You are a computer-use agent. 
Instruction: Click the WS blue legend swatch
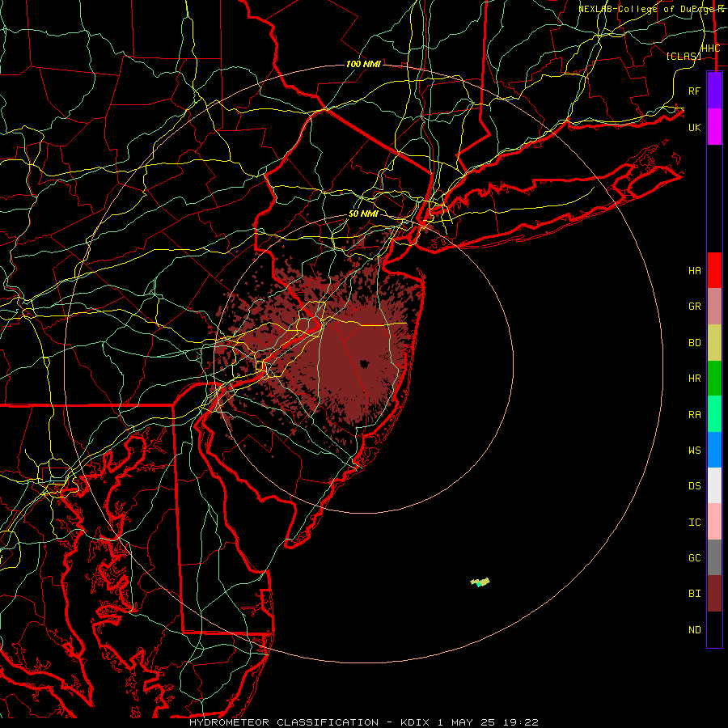coord(714,450)
